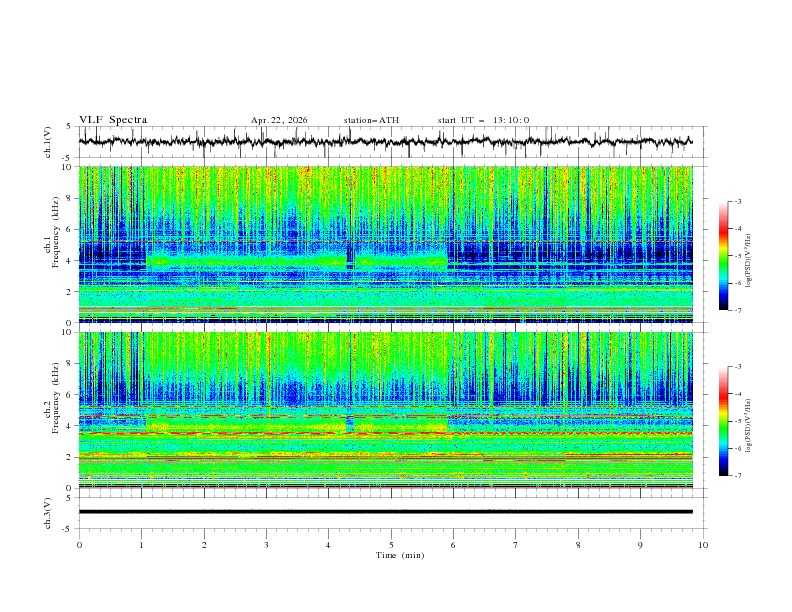This screenshot has height=612, width=792.
Task: Click the red 3.5 kHz line in ch.2 spectrogram
Action: (x=385, y=433)
